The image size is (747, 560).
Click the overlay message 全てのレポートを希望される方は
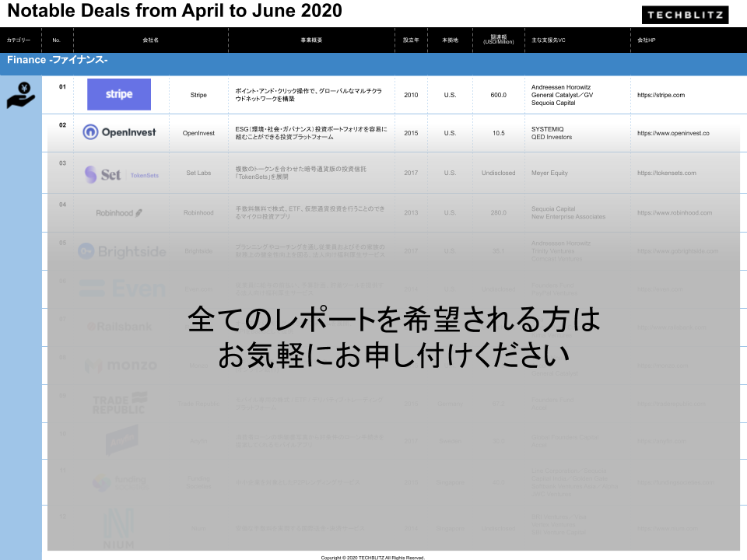(x=394, y=319)
